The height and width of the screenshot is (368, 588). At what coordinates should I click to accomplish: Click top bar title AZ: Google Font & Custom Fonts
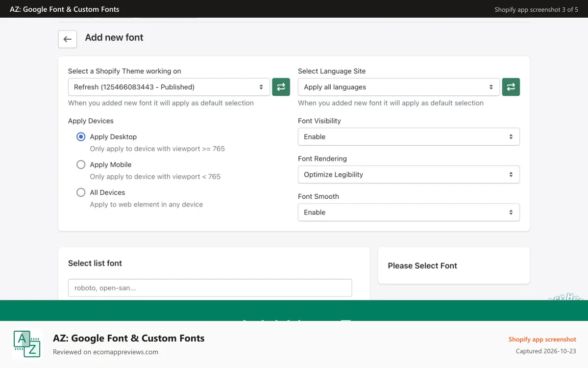[65, 9]
